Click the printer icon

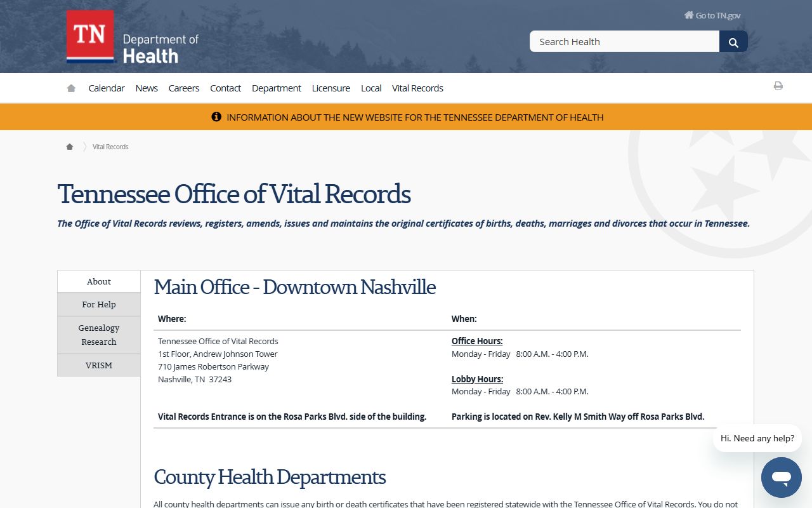(778, 86)
